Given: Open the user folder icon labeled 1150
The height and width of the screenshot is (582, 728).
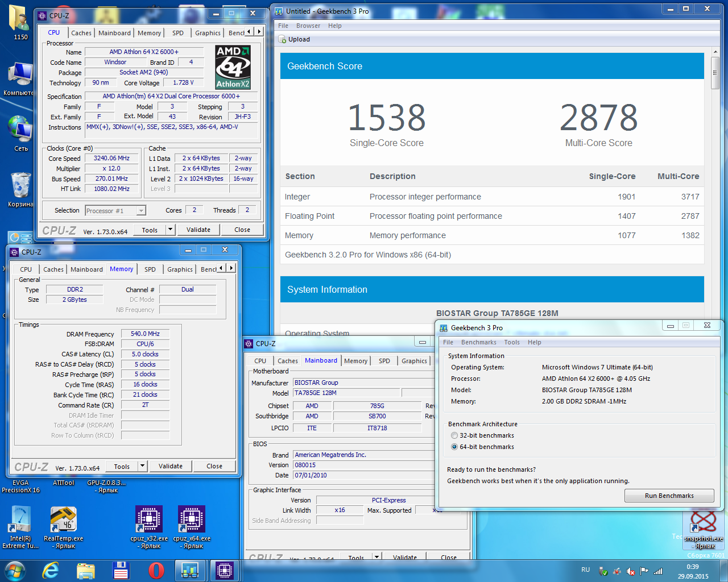Looking at the screenshot, I should tap(20, 23).
